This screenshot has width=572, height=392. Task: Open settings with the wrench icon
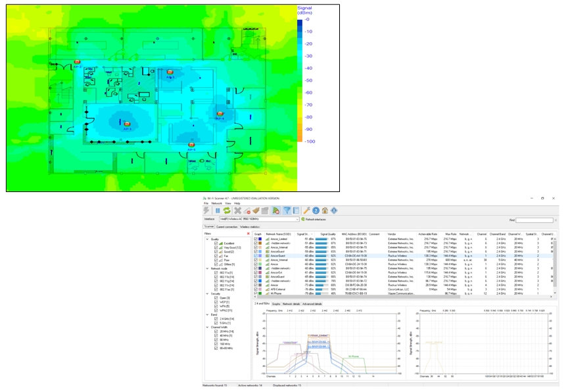pyautogui.click(x=306, y=210)
